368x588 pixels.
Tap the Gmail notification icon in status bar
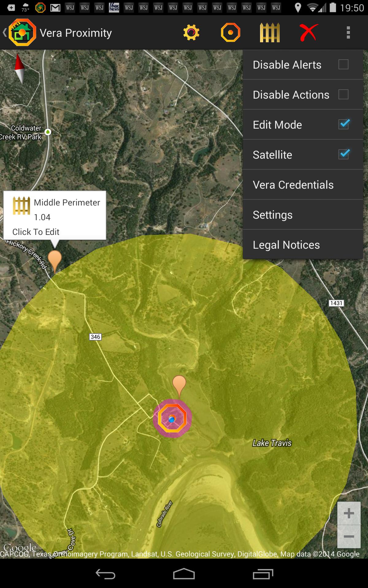55,8
